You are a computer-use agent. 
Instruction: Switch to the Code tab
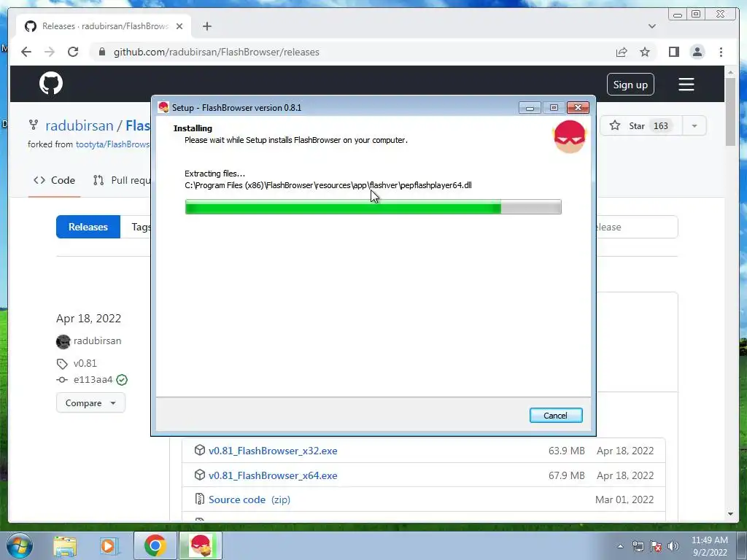(x=54, y=180)
